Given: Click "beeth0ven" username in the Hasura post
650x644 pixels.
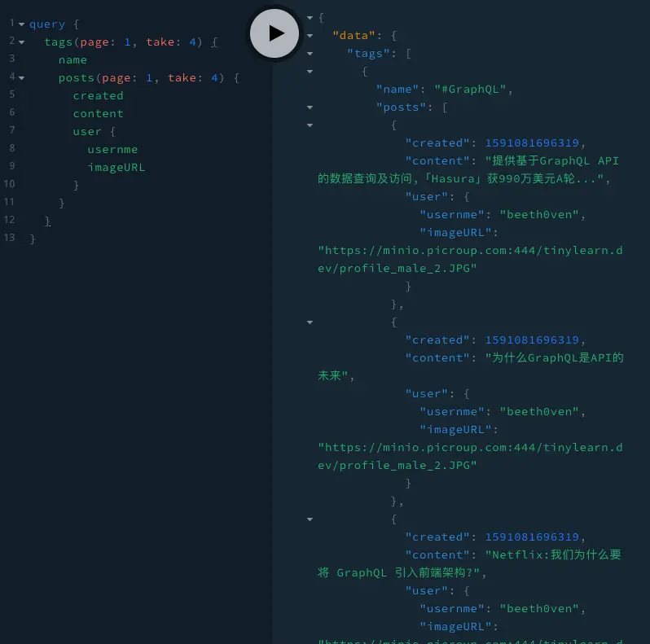Looking at the screenshot, I should (539, 215).
